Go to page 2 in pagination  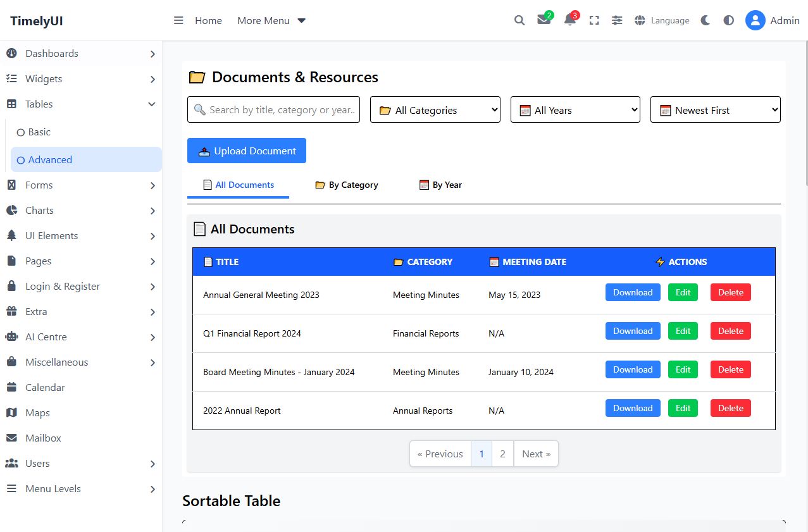502,454
